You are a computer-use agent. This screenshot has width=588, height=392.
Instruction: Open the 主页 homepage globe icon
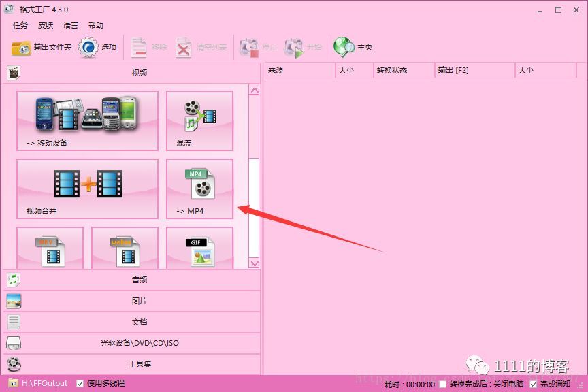pos(344,47)
